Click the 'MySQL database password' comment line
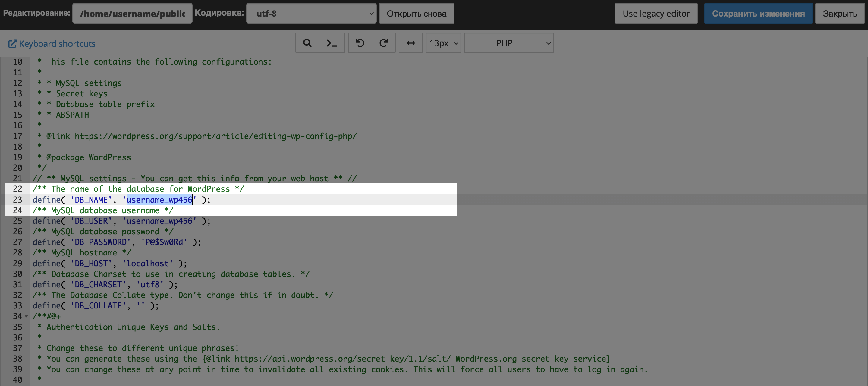868x386 pixels. click(x=103, y=232)
